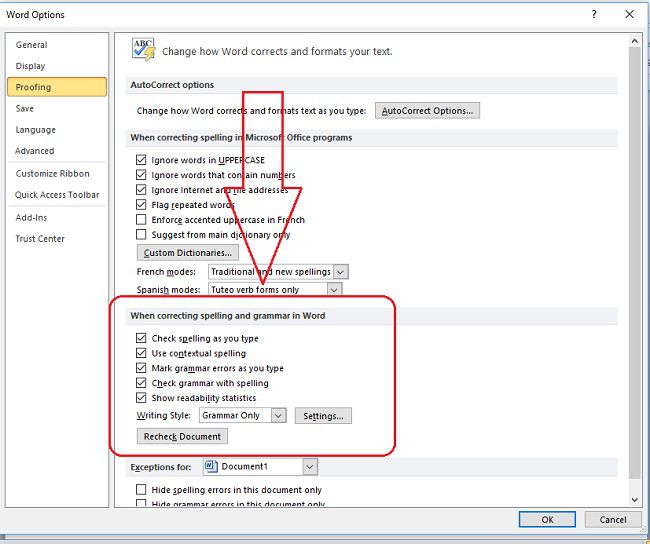Image resolution: width=650 pixels, height=544 pixels.
Task: Click the Cancel button
Action: tap(613, 520)
